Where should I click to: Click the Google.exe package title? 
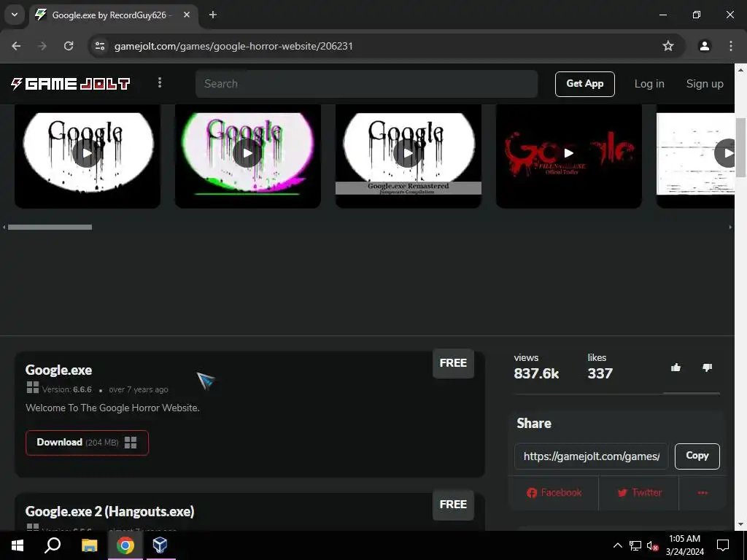(x=58, y=370)
